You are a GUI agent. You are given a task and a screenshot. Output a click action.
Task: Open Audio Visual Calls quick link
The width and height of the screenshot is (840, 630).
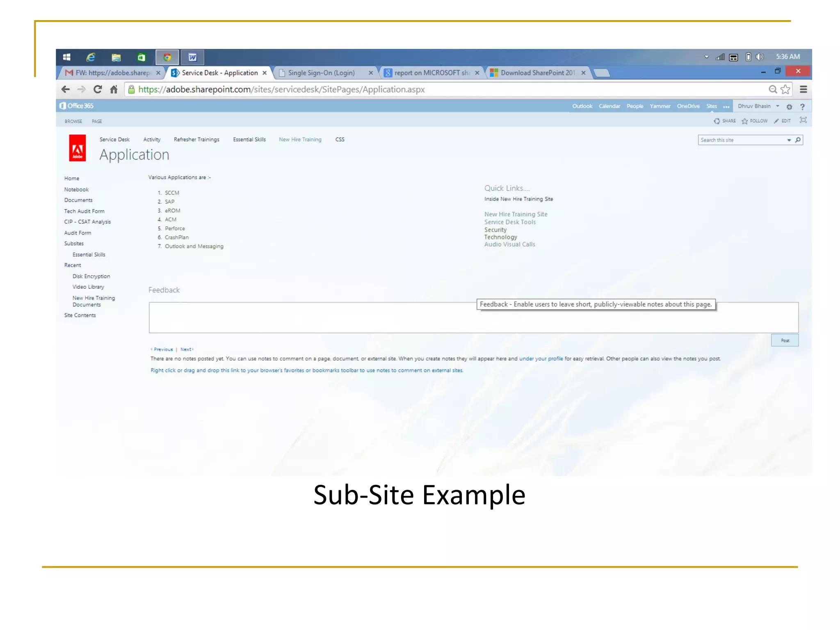click(509, 244)
